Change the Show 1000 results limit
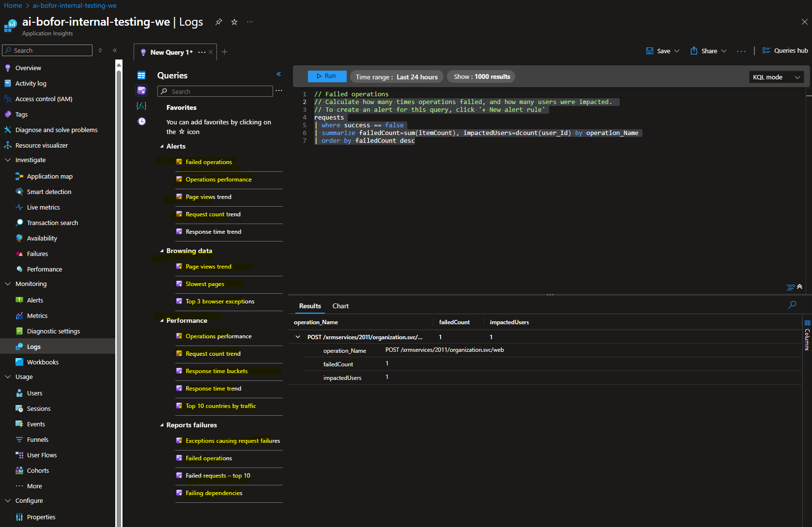Image resolution: width=812 pixels, height=527 pixels. (482, 76)
